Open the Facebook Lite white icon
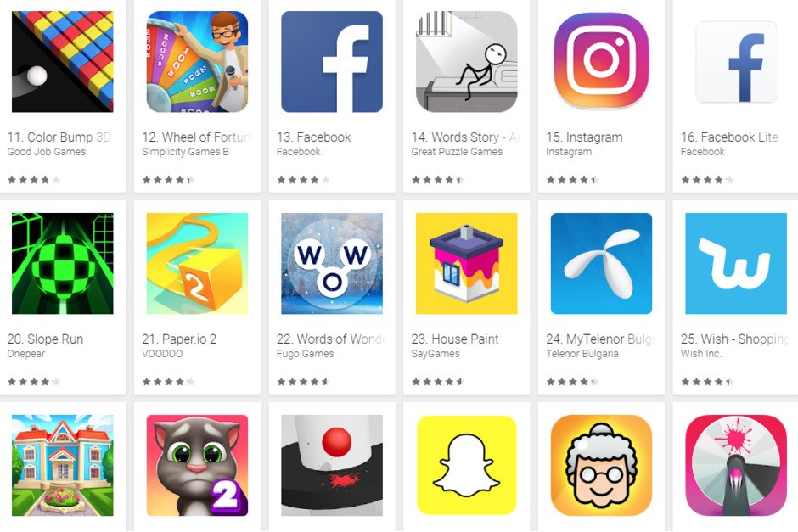Image resolution: width=798 pixels, height=532 pixels. pos(736,62)
